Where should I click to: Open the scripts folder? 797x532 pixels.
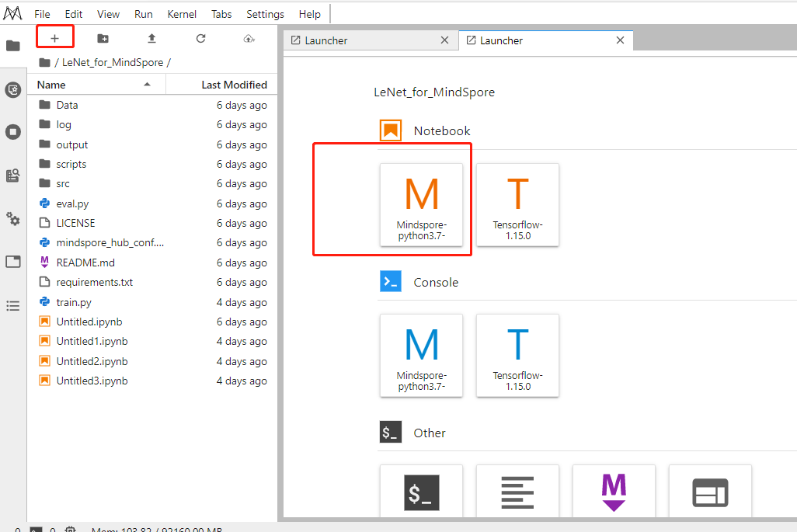click(152, 164)
